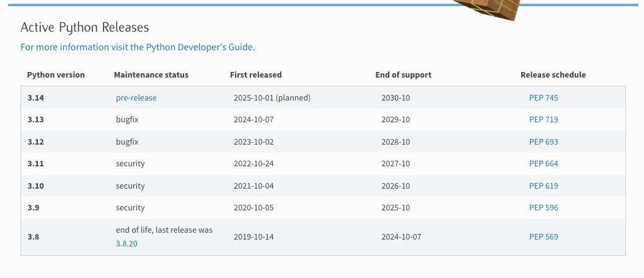View the PEP 664 release schedule
The width and height of the screenshot is (644, 278).
pos(544,164)
